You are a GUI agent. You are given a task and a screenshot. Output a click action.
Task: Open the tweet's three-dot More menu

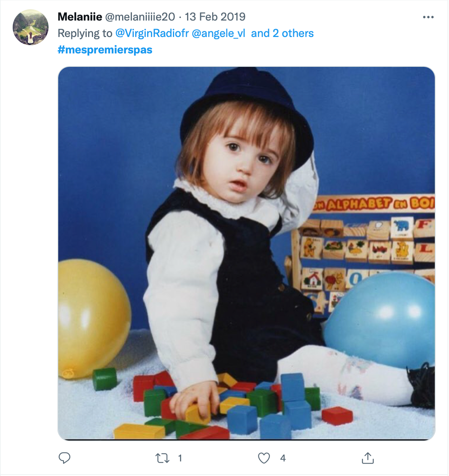click(428, 17)
